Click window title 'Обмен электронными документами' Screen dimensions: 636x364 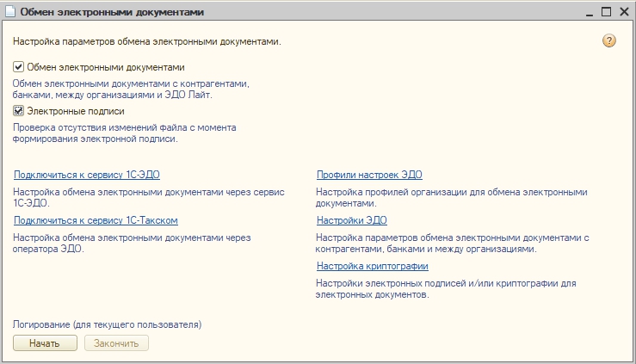pos(112,12)
